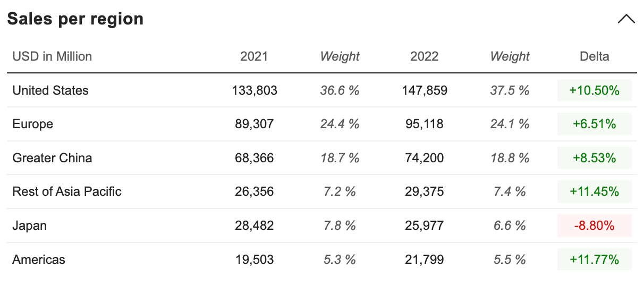The image size is (644, 282).
Task: Click the red -8.80% delta badge
Action: (x=594, y=226)
